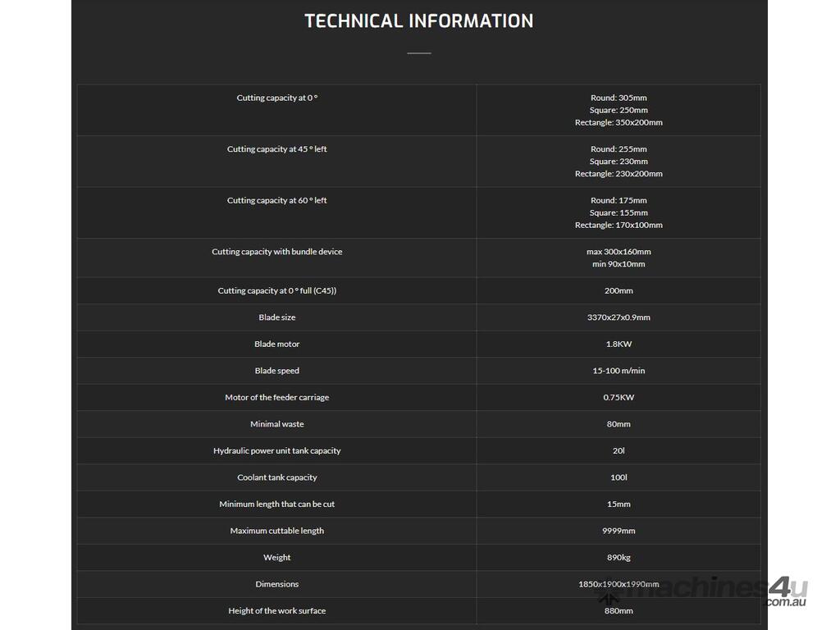840x630 pixels.
Task: Click the 'Rectangle: 230x200mm' value
Action: pyautogui.click(x=619, y=174)
